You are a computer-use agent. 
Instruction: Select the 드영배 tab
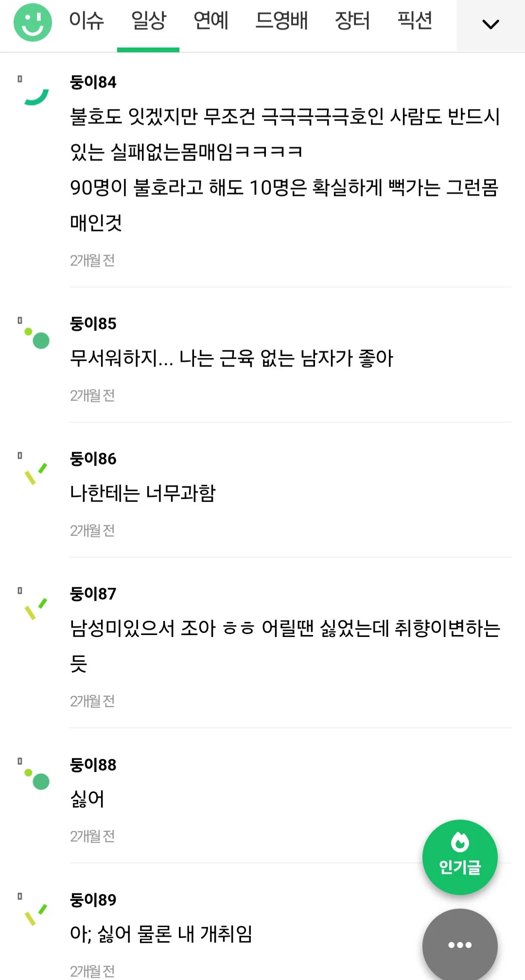tap(281, 21)
